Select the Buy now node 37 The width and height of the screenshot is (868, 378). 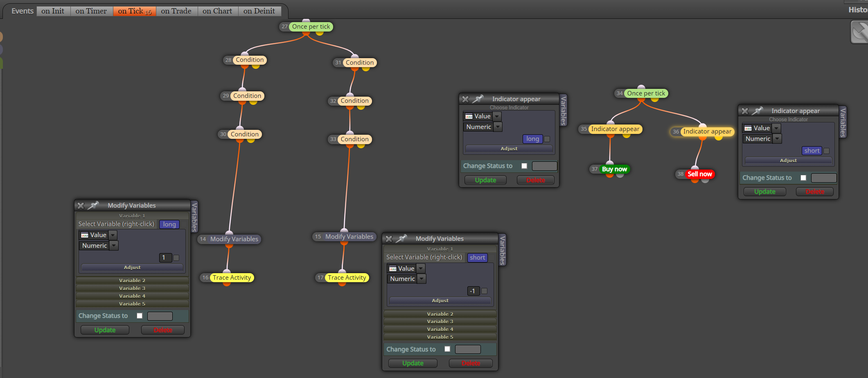tap(614, 169)
